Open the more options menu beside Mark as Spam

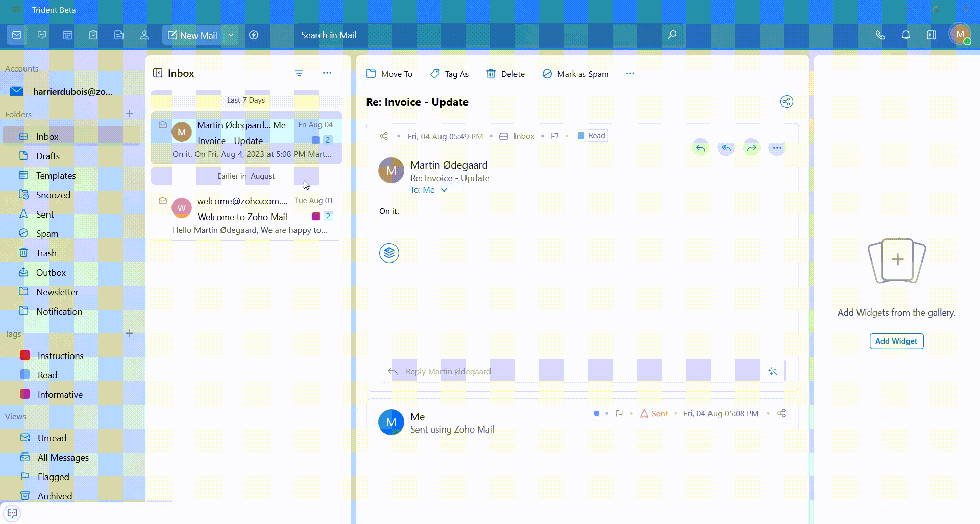tap(630, 74)
